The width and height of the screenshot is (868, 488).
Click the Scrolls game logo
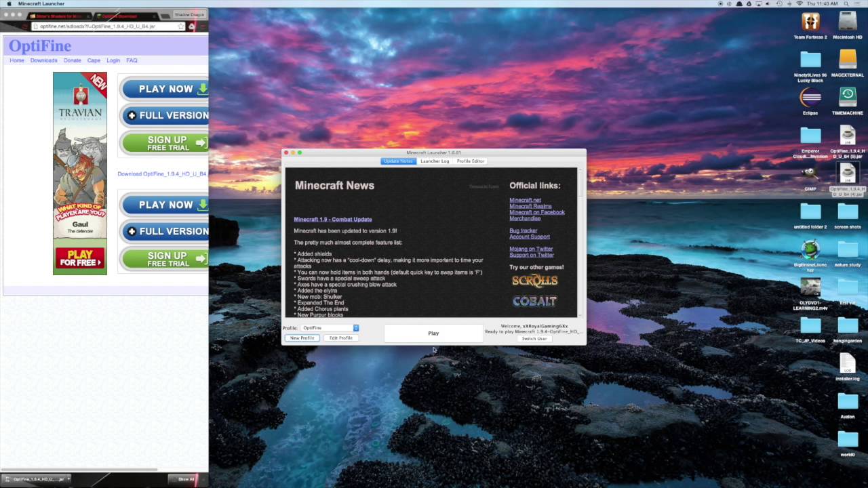tap(534, 281)
